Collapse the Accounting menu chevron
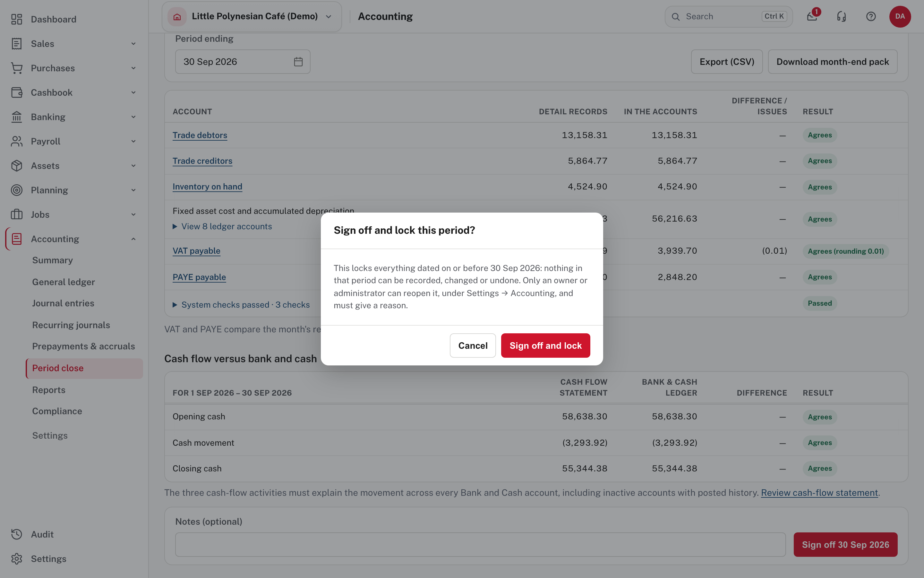 (x=134, y=239)
